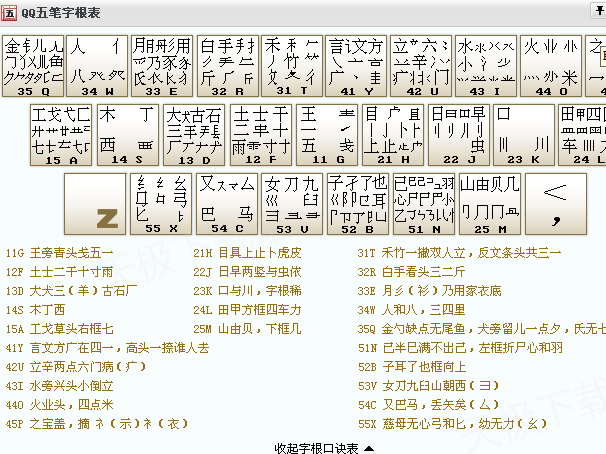606x454 pixels.
Task: Click mnemonic line 33E 月彡乃用家衣底
Action: [430, 291]
